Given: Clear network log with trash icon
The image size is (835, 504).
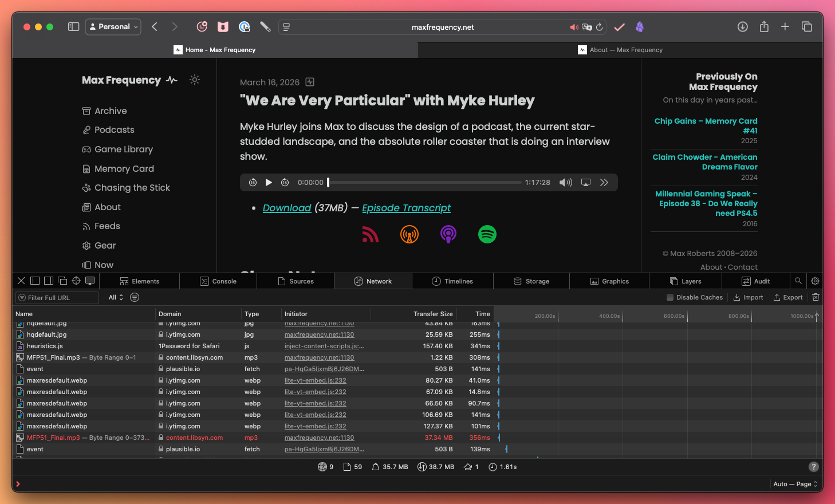Looking at the screenshot, I should (816, 297).
